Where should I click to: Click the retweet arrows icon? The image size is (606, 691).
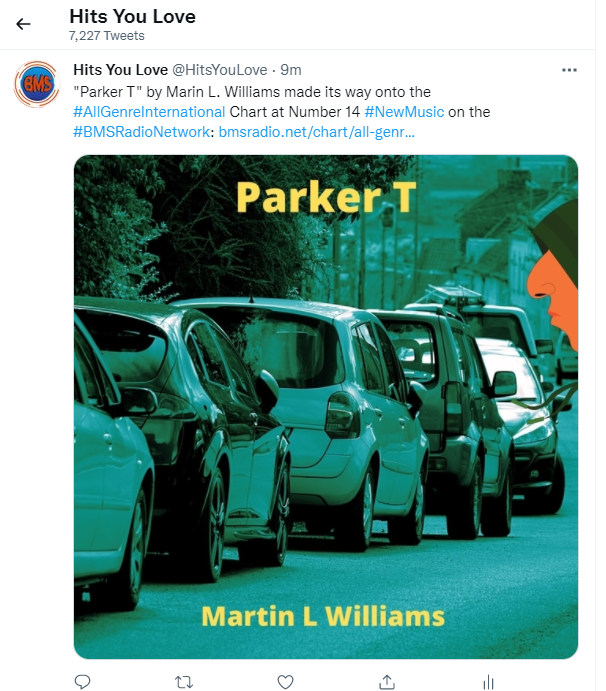184,682
